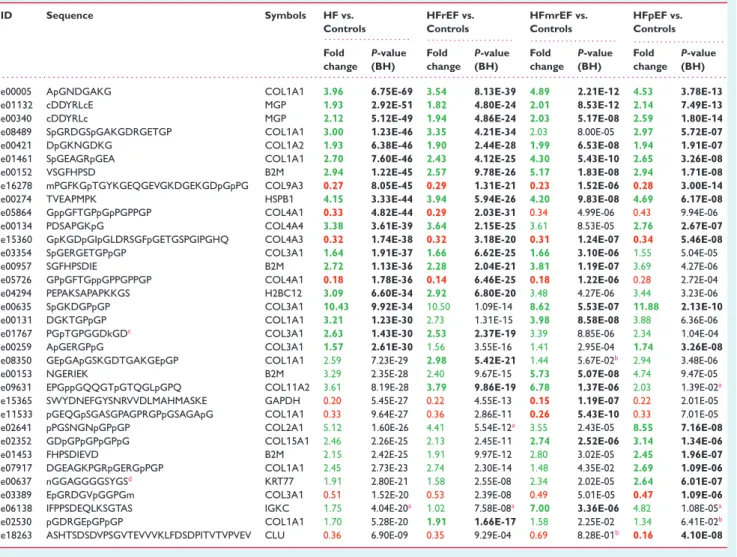Click ID cell e05726
The image size is (737, 557).
pos(16,280)
